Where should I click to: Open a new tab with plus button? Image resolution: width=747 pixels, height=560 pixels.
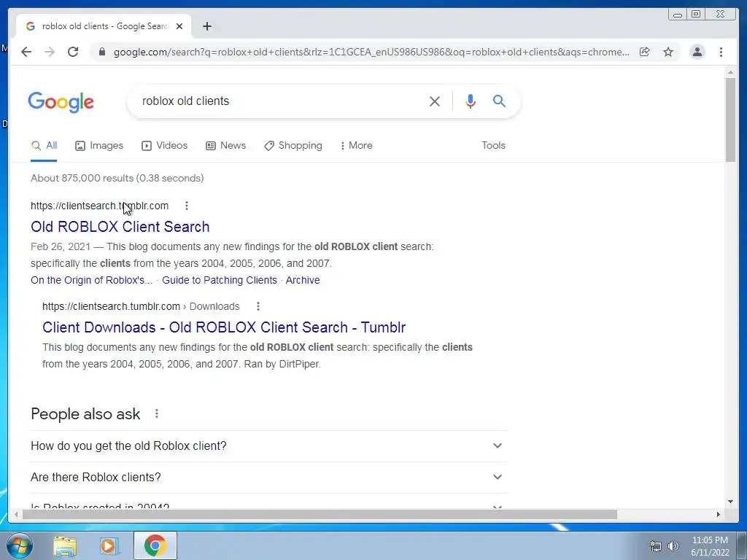[207, 26]
